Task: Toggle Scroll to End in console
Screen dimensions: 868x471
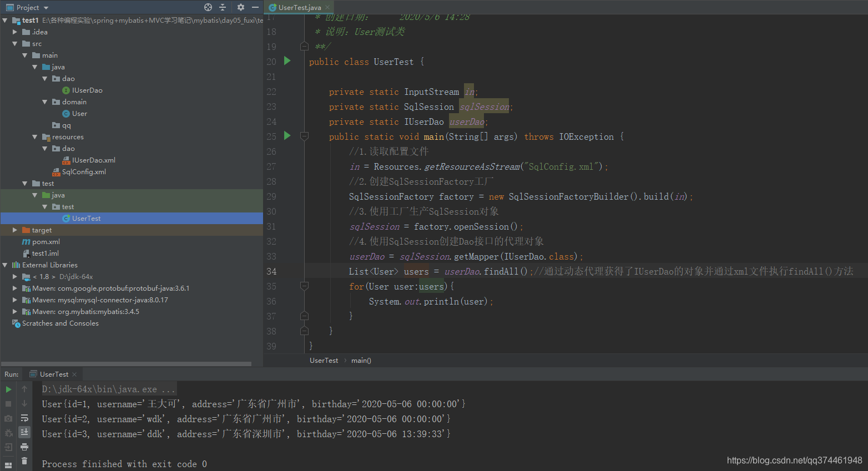Action: coord(24,432)
